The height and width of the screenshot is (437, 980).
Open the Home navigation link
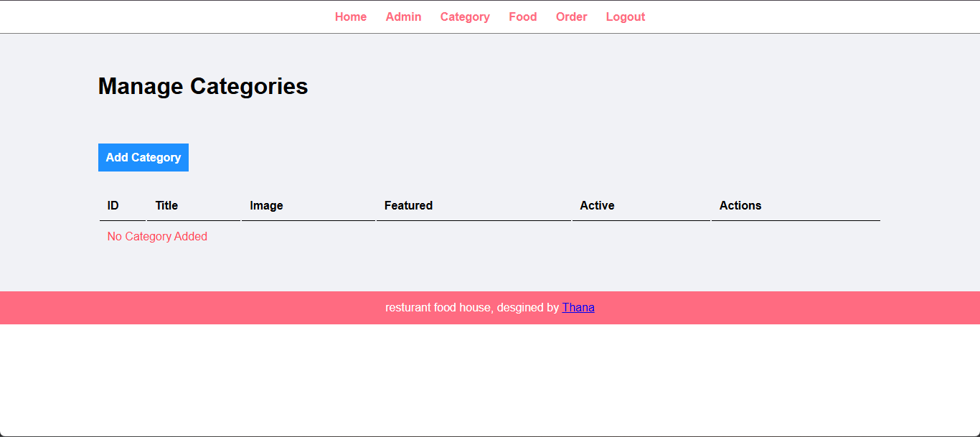click(x=351, y=17)
